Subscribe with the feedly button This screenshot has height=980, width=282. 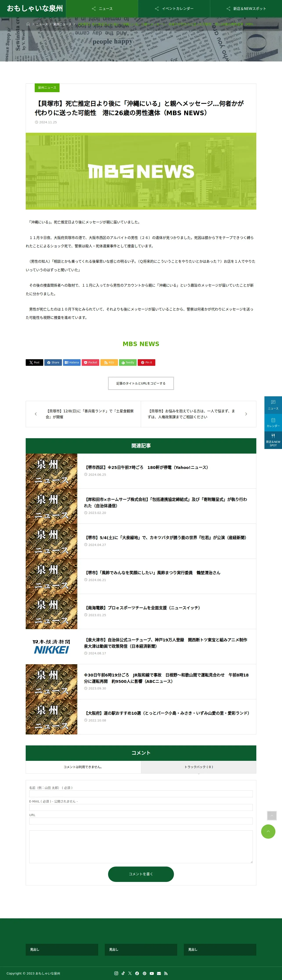tap(127, 363)
